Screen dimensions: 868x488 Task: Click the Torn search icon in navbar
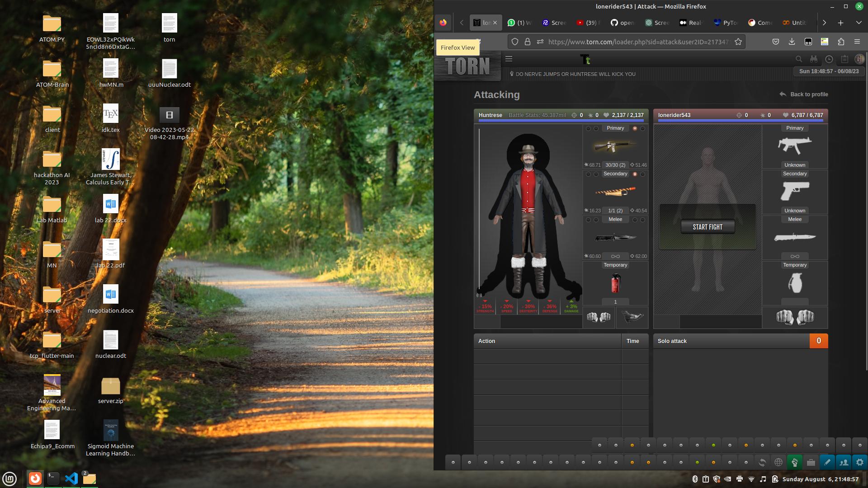tap(798, 58)
